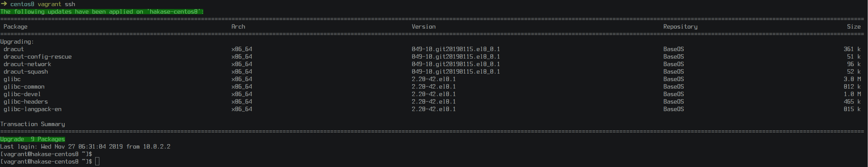This screenshot has height=167, width=868.
Task: Click the glibc-common package name
Action: point(24,87)
